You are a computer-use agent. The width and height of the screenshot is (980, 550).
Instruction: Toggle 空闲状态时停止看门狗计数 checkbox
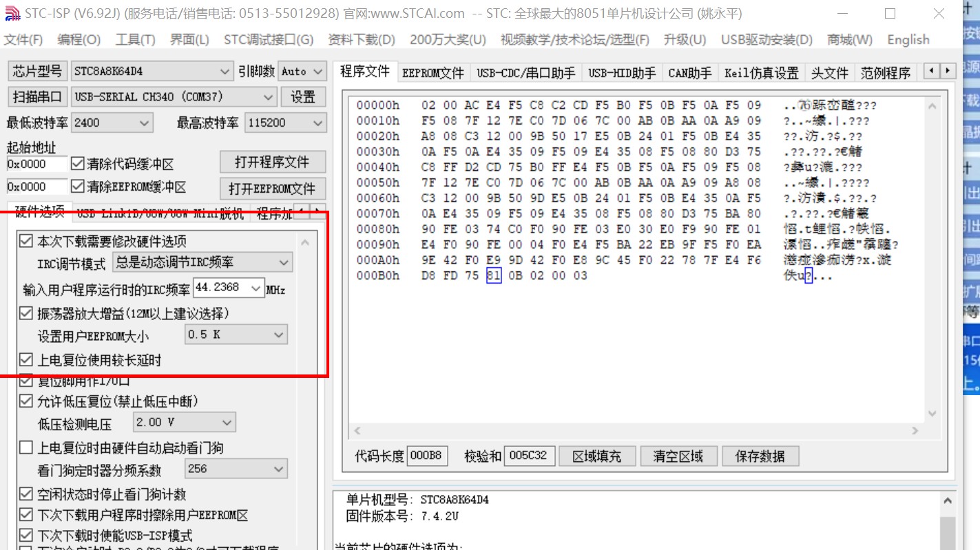[x=26, y=494]
